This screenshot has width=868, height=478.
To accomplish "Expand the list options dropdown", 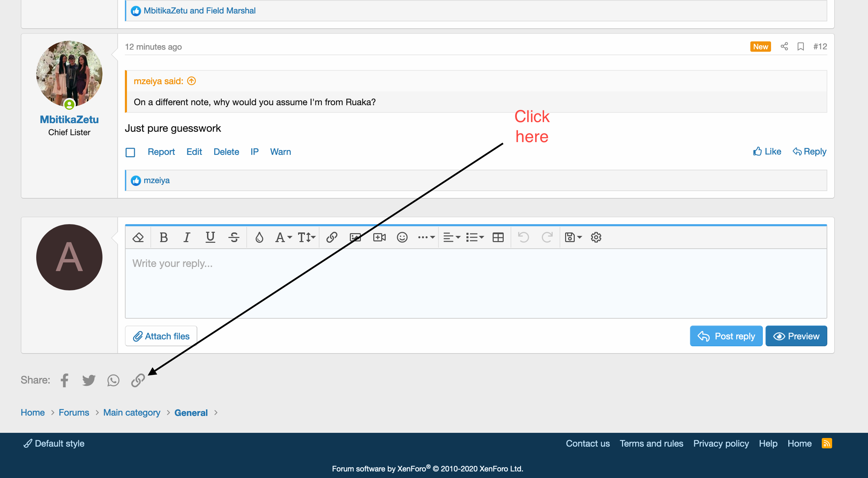I will coord(475,237).
